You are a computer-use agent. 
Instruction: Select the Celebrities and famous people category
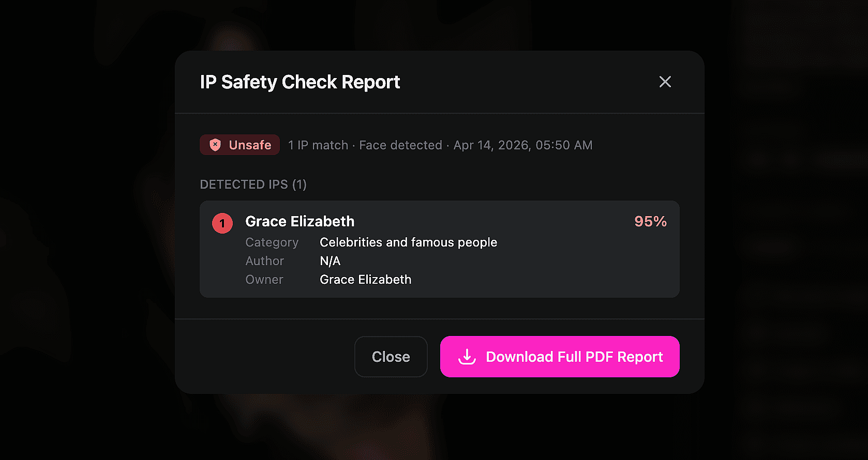[408, 242]
